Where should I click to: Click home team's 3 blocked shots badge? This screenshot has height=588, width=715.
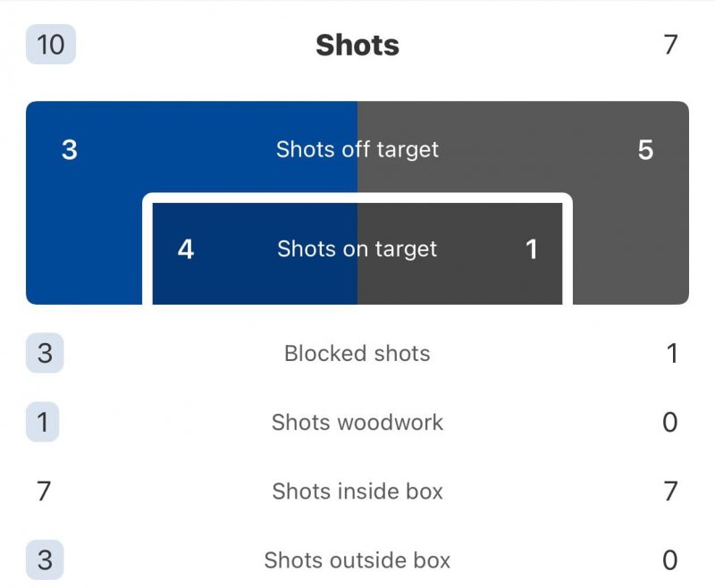pos(45,353)
